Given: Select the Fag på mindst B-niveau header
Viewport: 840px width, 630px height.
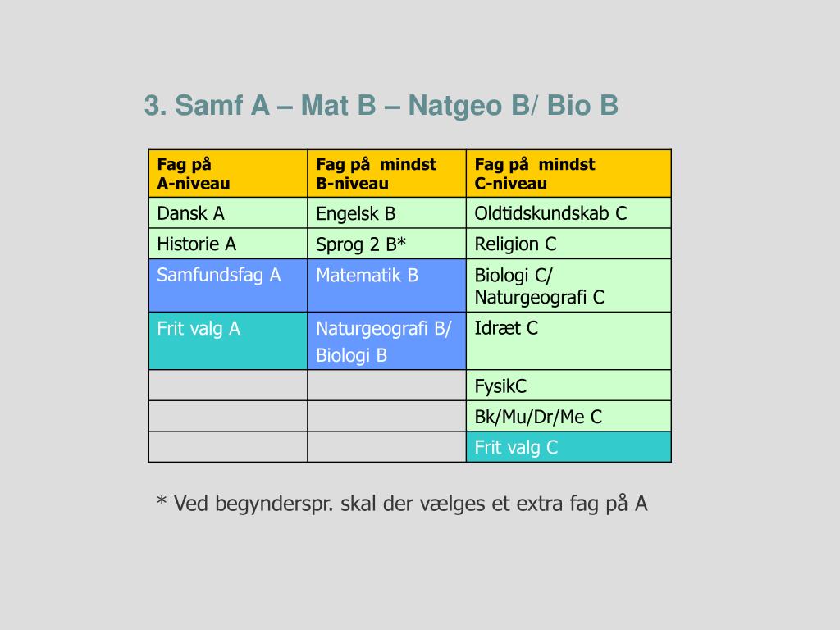Looking at the screenshot, I should [x=387, y=174].
